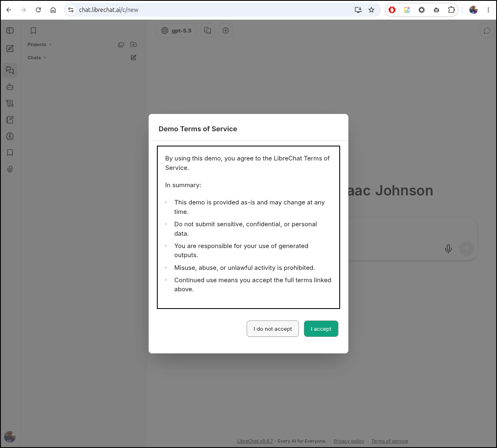
Task: Open user account avatar in bottom left
Action: 10,437
